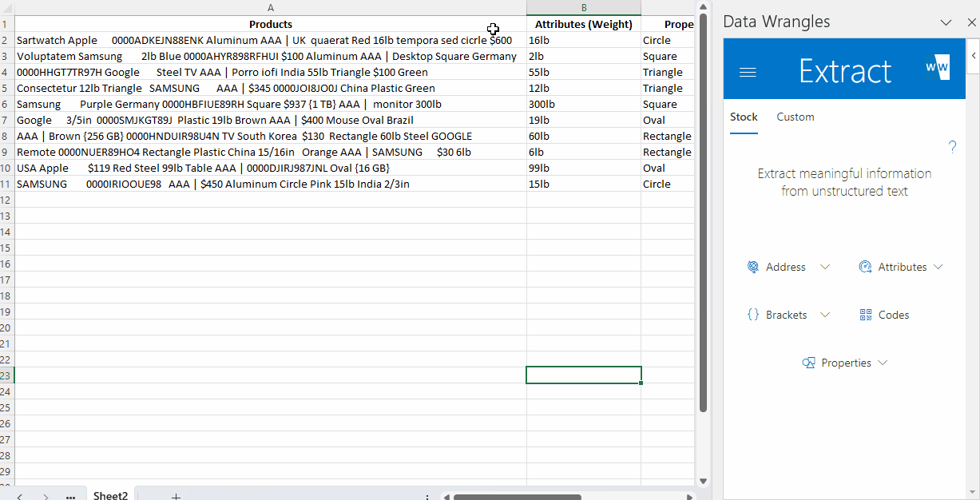Expand the Attributes dropdown arrow
This screenshot has width=980, height=500.
tap(938, 267)
